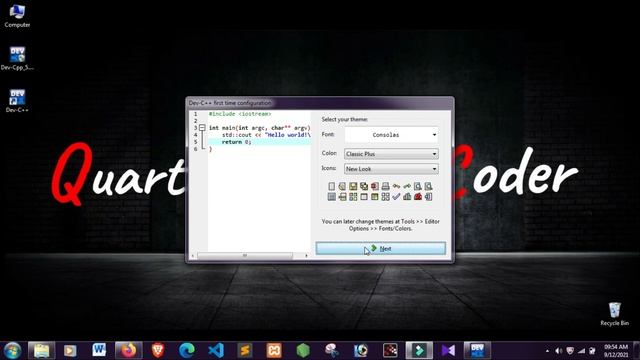Click the checkmark icon in theme preview
This screenshot has width=640, height=360.
point(396,197)
